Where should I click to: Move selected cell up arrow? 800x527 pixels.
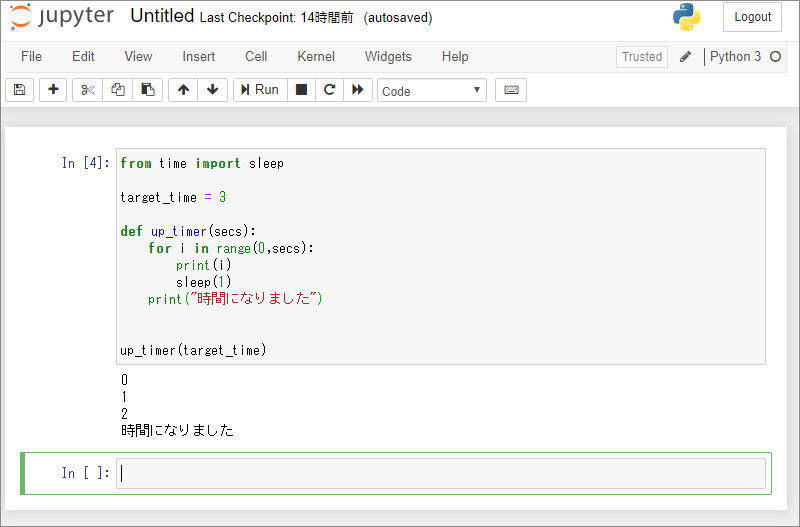tap(183, 90)
